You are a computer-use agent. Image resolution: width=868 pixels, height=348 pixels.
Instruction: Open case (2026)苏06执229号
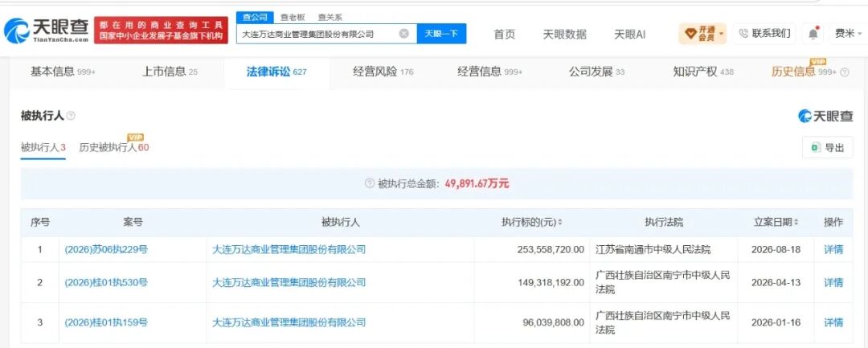click(x=106, y=249)
